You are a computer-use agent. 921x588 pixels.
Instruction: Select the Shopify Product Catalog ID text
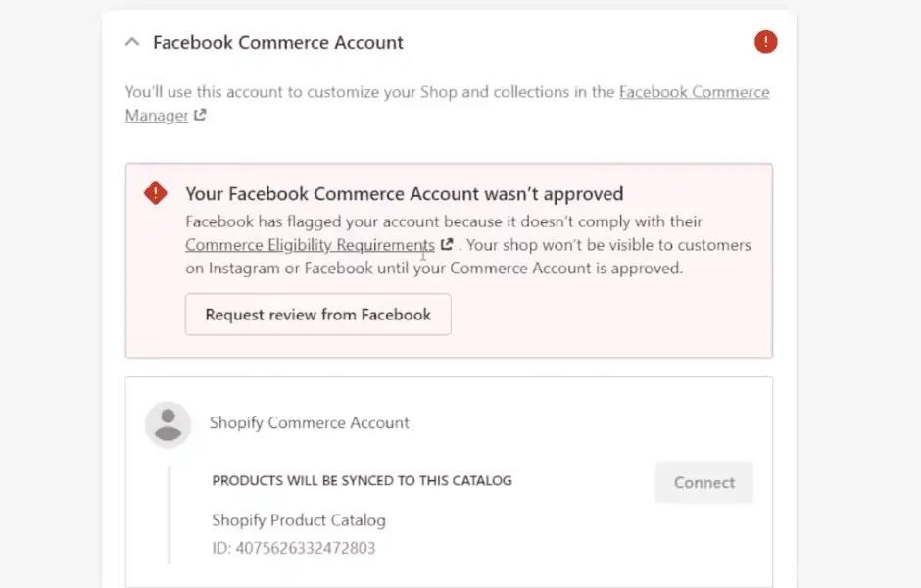293,549
